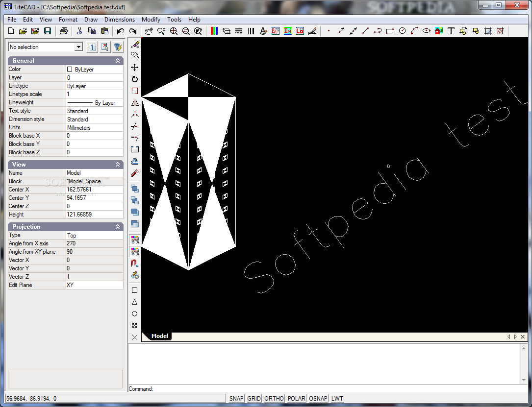Click the Units Millimeters value
The width and height of the screenshot is (532, 407).
pyautogui.click(x=94, y=128)
